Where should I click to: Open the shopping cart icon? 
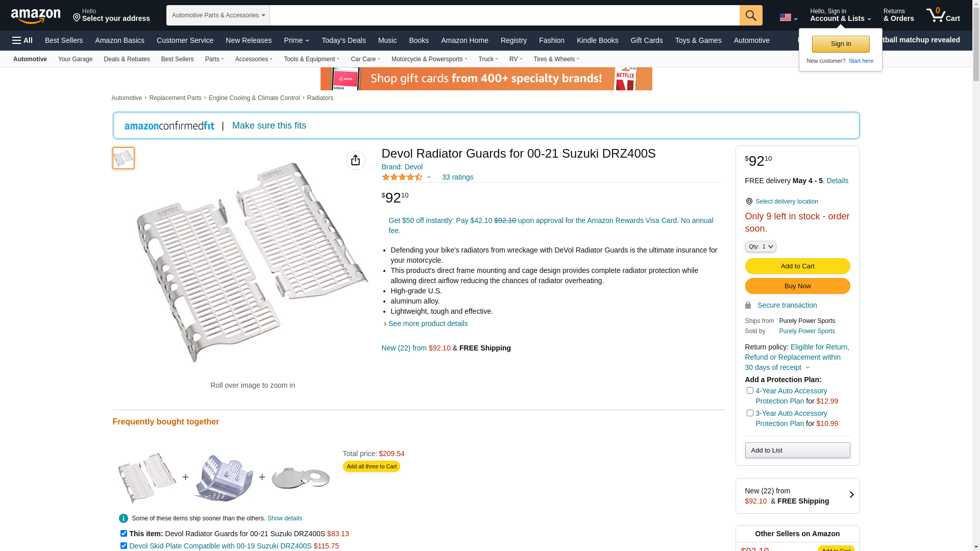point(943,15)
